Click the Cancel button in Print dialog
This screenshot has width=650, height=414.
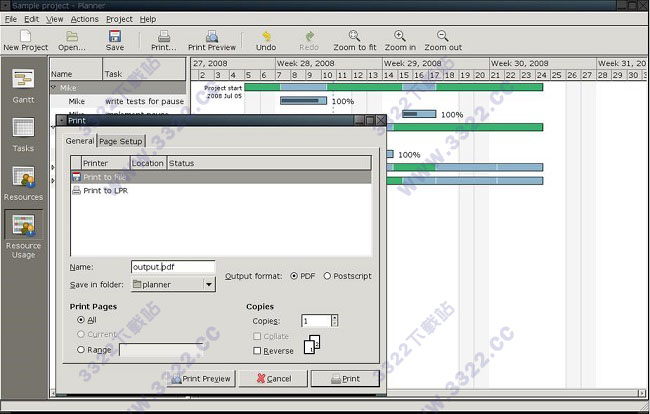point(267,378)
